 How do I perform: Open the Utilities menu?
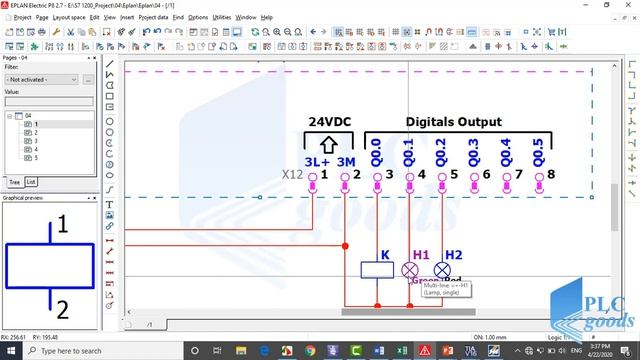point(222,18)
